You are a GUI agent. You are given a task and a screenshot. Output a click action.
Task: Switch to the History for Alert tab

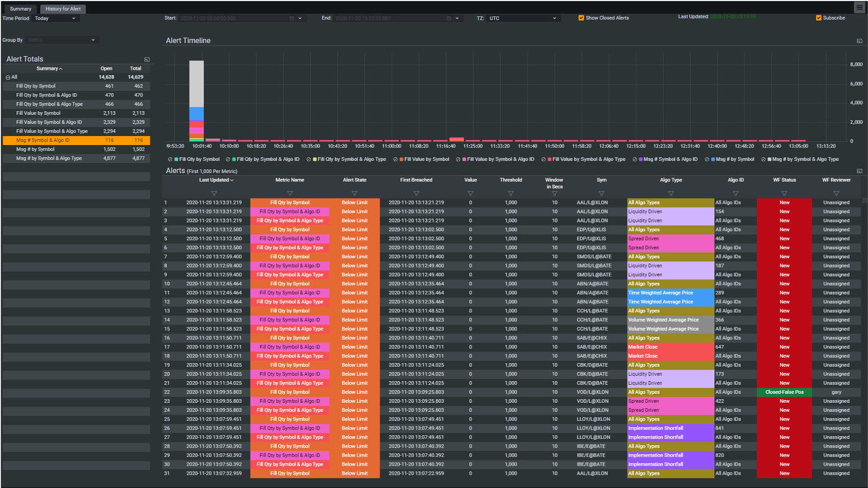tap(62, 8)
